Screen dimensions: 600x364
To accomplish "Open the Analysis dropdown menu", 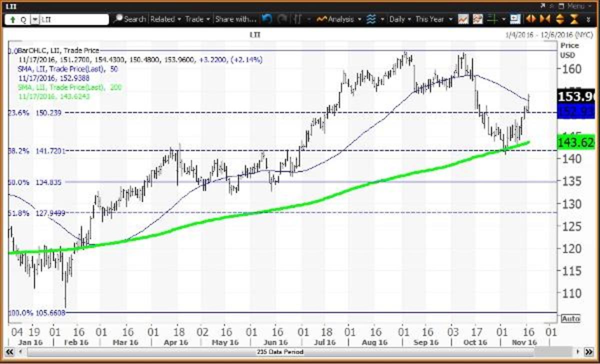I will pos(339,19).
